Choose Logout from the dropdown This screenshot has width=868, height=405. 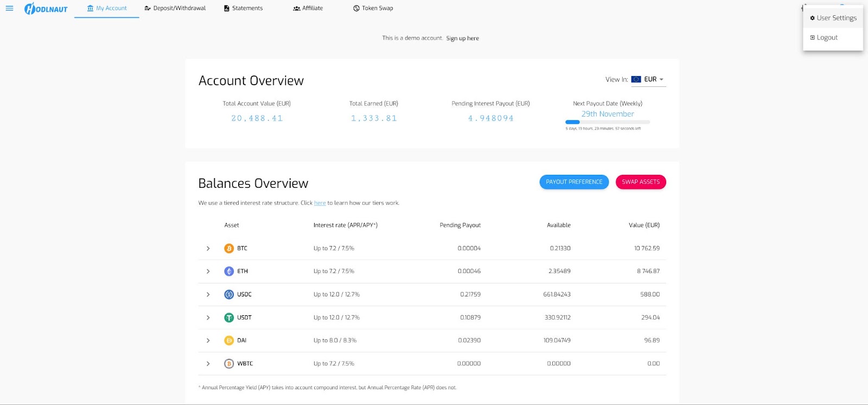coord(833,37)
